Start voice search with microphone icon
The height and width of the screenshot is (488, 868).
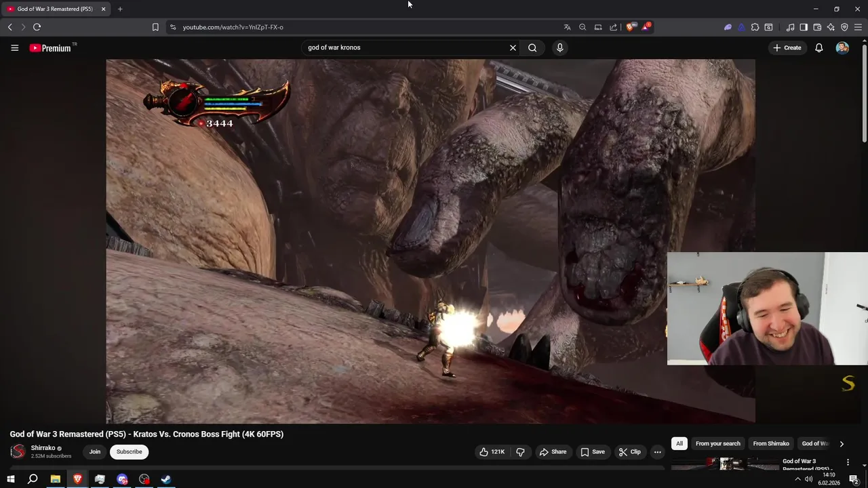(x=559, y=47)
